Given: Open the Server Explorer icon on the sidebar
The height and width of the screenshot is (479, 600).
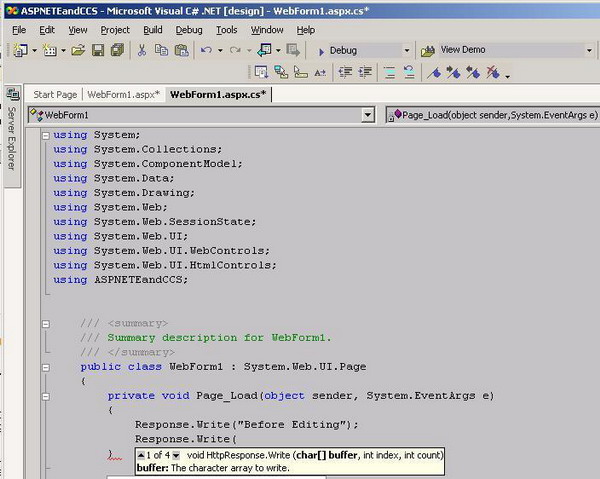Looking at the screenshot, I should (13, 93).
